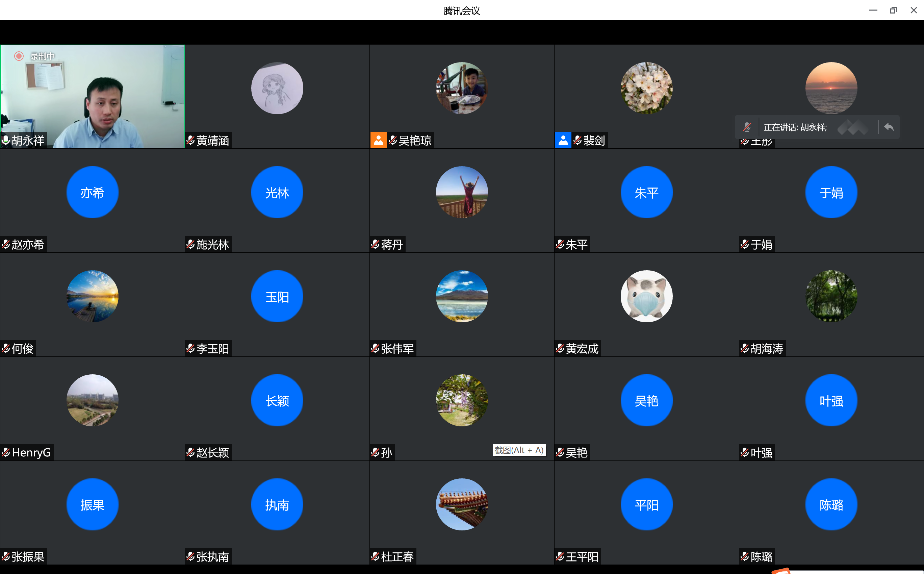924x574 pixels.
Task: Click blue co-host badge beside 裴剑
Action: 563,141
